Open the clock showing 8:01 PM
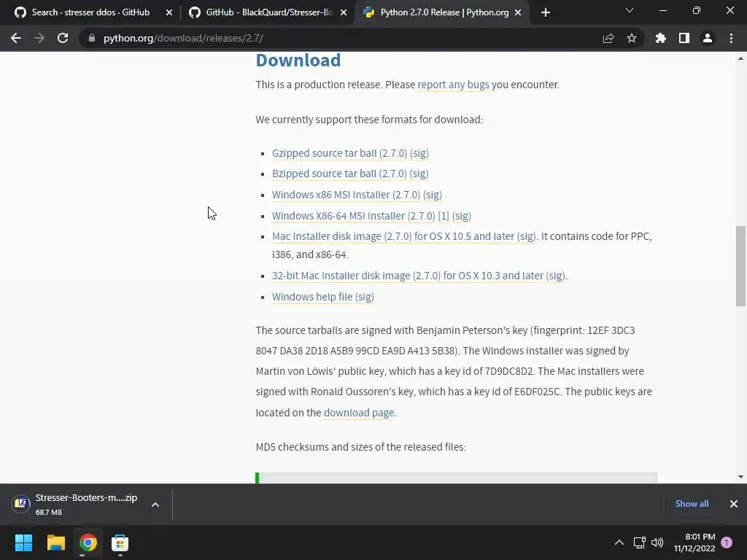 694,542
